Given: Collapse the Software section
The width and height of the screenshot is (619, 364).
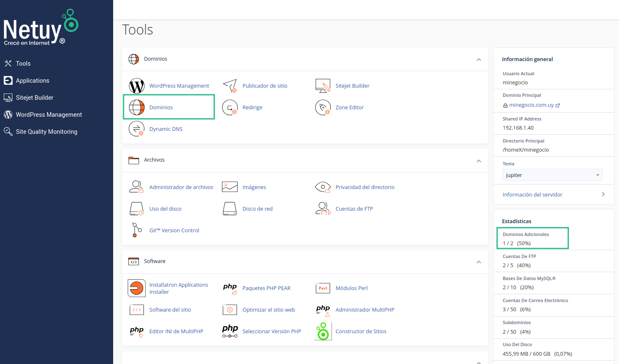Looking at the screenshot, I should pos(479,262).
